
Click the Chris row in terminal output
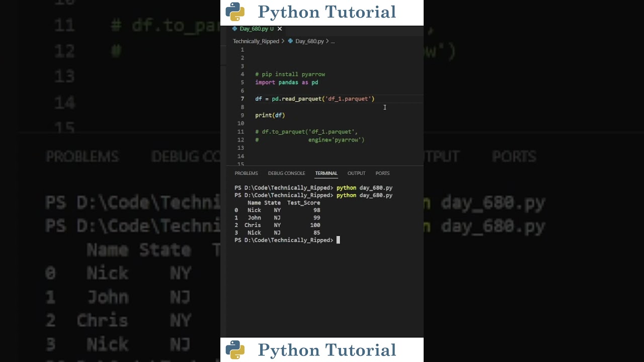(277, 225)
